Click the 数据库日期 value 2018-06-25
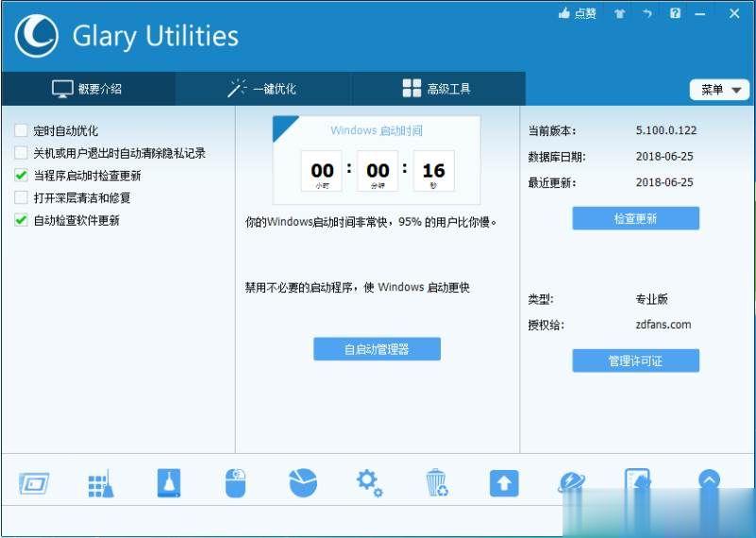The image size is (756, 538). [x=664, y=156]
